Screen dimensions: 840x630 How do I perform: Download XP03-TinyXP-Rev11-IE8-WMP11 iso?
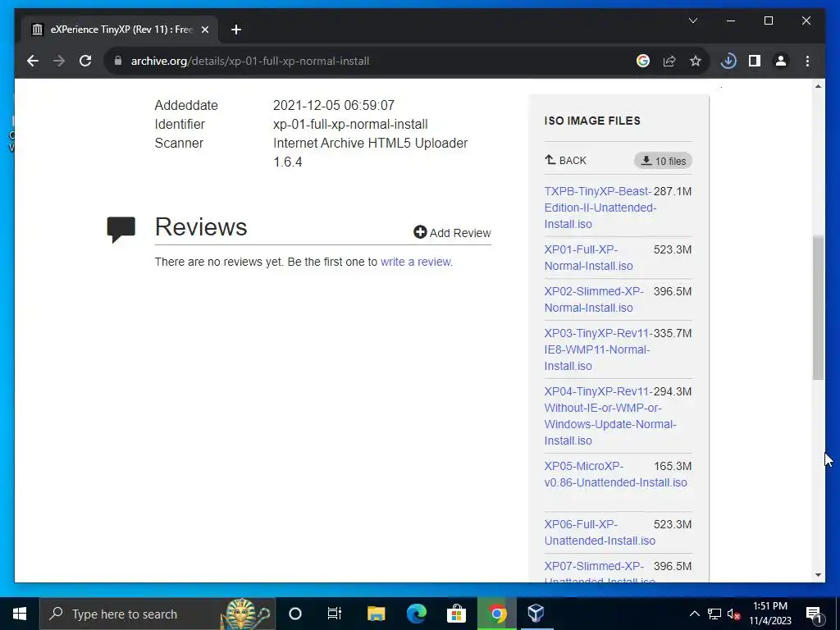click(x=598, y=349)
